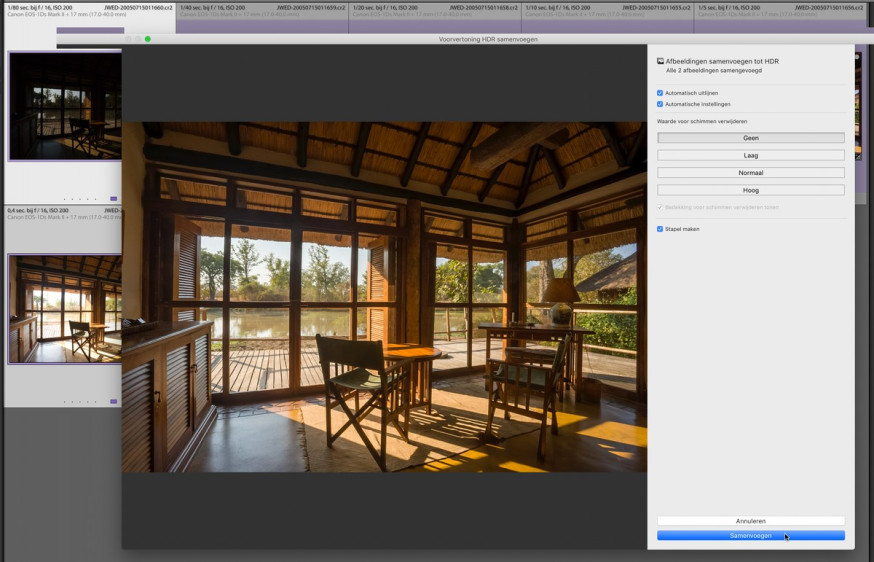Image resolution: width=874 pixels, height=562 pixels.
Task: Click the filename JWED-20050715011659.cr2
Action: click(311, 8)
